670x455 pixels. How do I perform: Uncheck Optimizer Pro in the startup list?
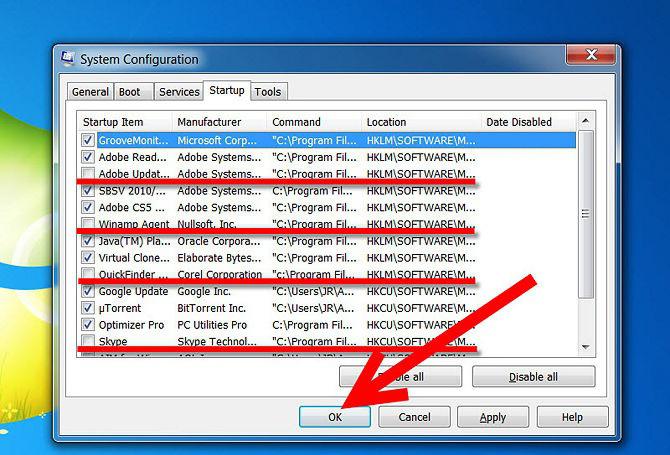click(x=89, y=325)
